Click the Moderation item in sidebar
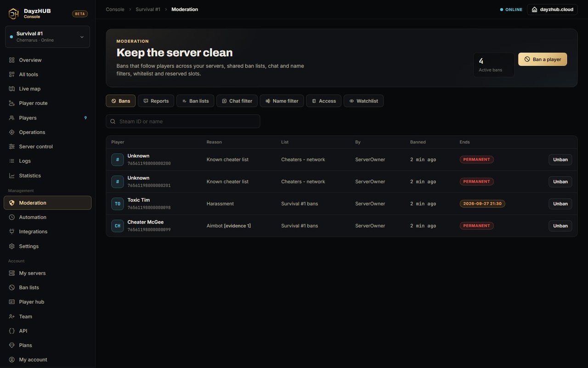 (x=48, y=203)
